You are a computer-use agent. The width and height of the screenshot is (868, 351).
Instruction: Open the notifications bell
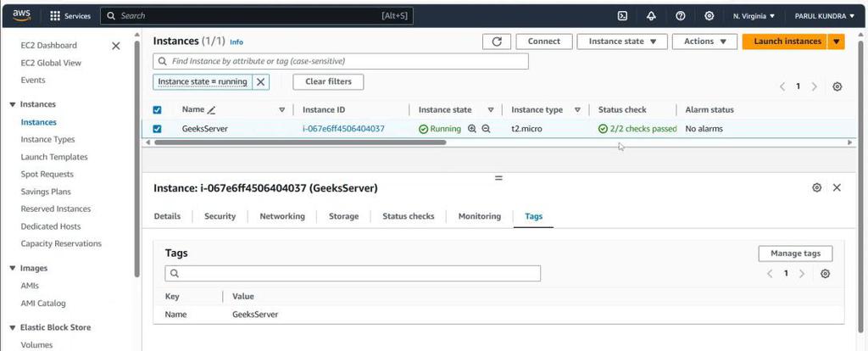point(652,16)
